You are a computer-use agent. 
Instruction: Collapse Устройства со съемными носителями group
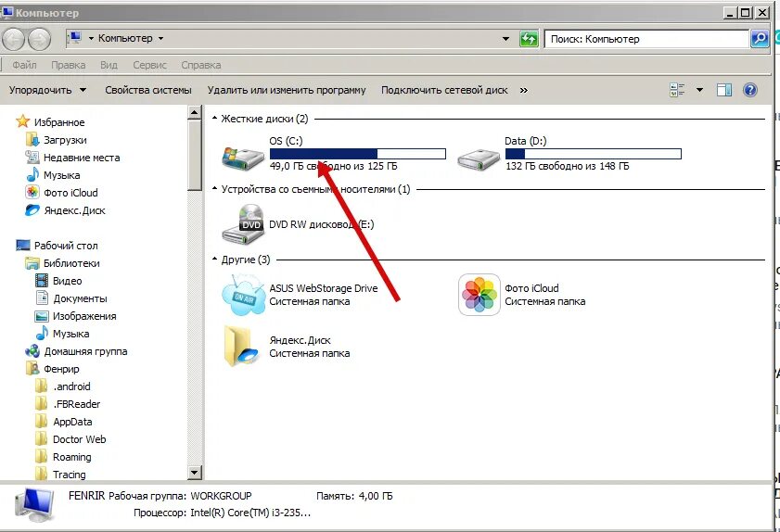[x=214, y=189]
